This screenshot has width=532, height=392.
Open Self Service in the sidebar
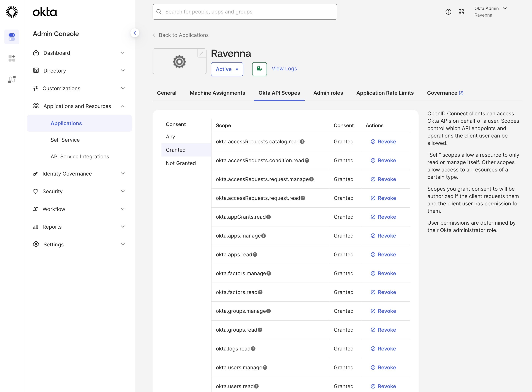[65, 140]
